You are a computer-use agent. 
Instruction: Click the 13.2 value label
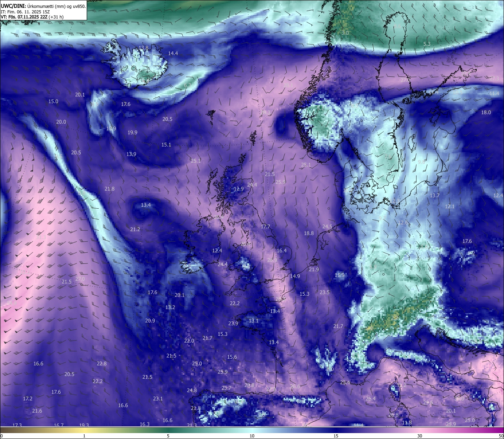coord(170,307)
